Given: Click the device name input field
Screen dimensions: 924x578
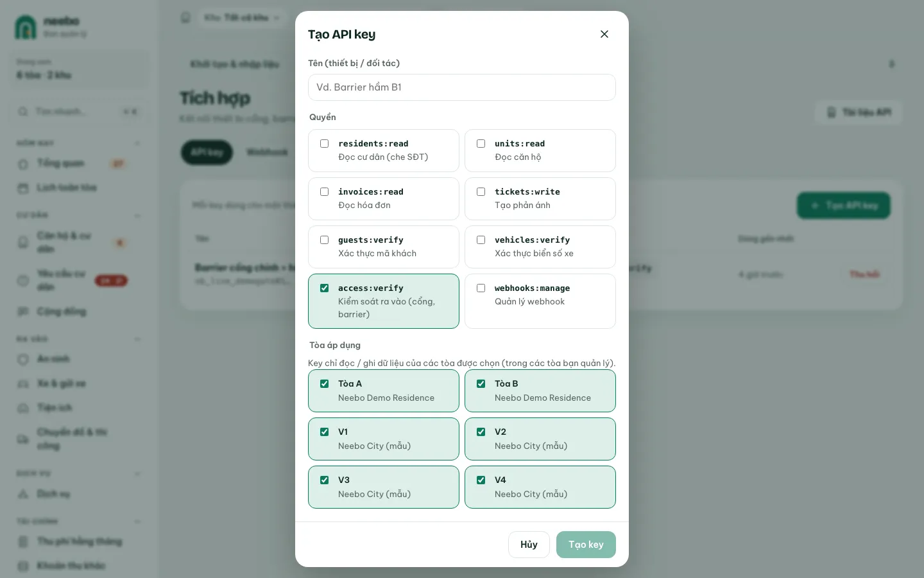Looking at the screenshot, I should [461, 87].
